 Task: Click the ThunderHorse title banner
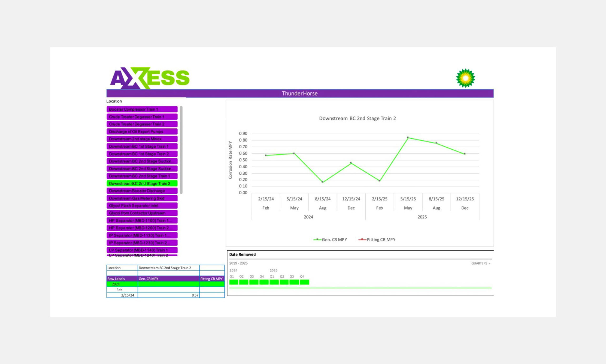pyautogui.click(x=300, y=93)
